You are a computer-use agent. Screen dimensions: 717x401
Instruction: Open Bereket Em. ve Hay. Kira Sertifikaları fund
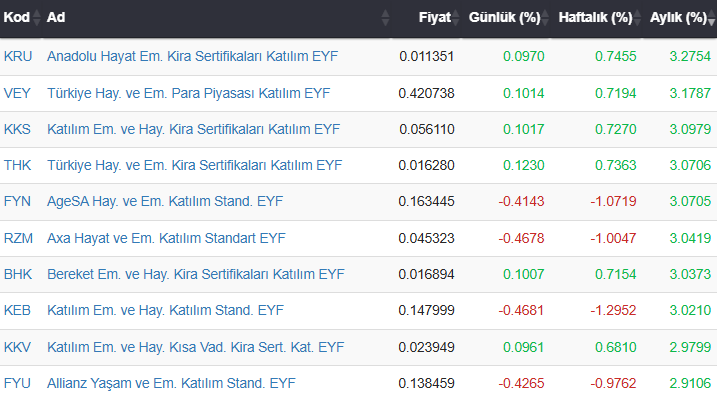point(196,274)
